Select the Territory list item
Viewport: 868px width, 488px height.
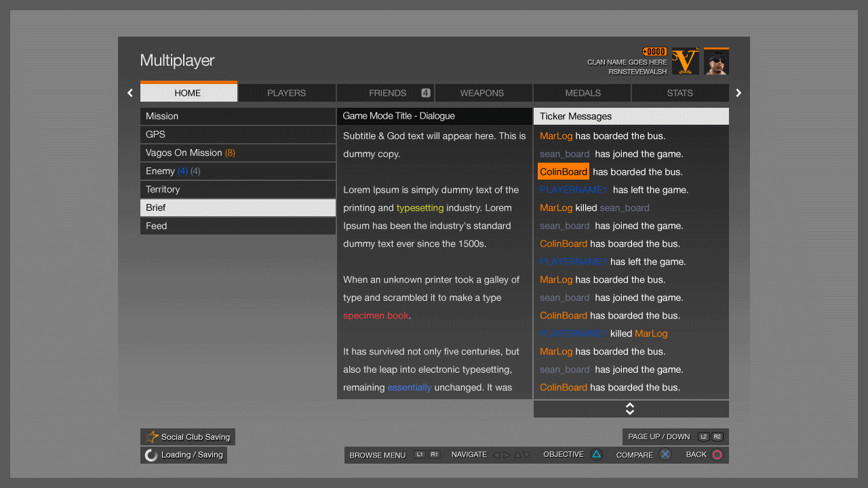(x=237, y=190)
